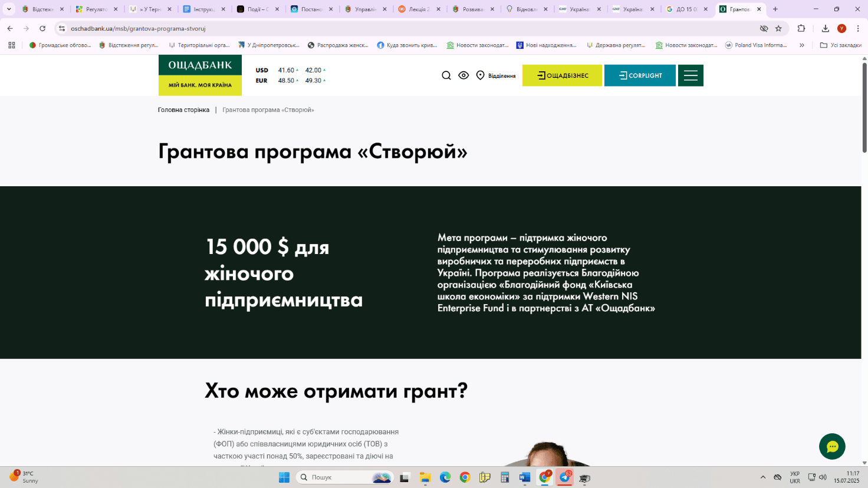868x488 pixels.
Task: Click USD buy rate 41.60
Action: pos(287,70)
